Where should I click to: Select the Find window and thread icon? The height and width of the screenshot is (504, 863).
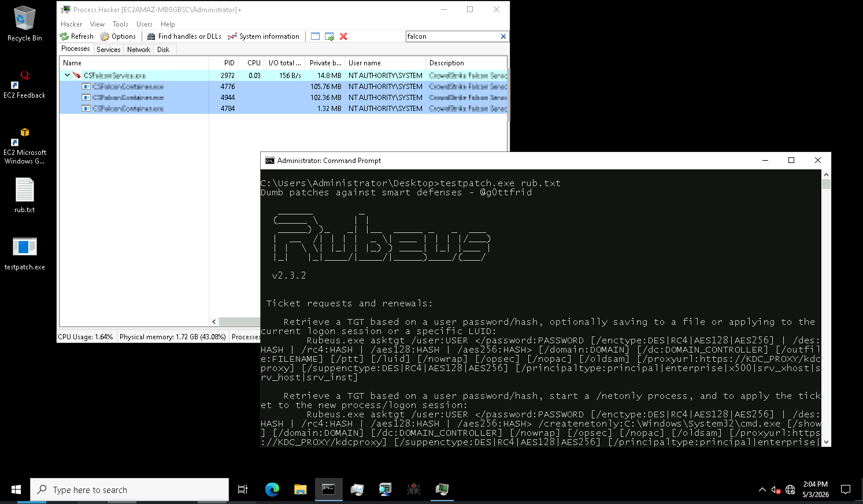(x=329, y=36)
